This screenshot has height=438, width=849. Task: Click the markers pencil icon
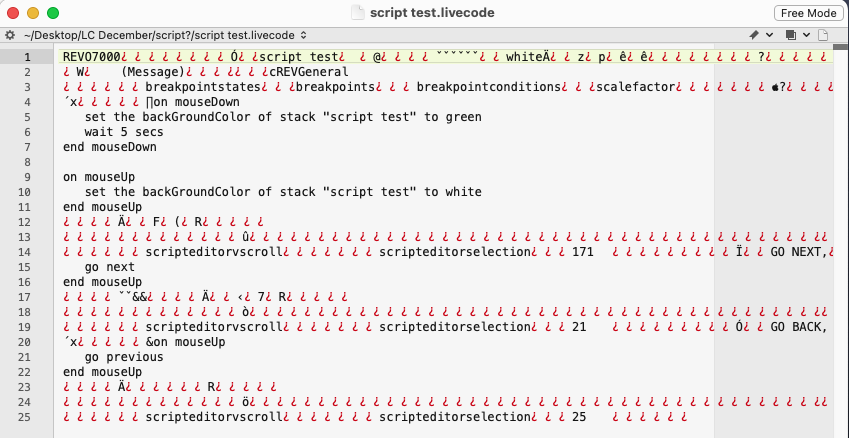pos(753,35)
